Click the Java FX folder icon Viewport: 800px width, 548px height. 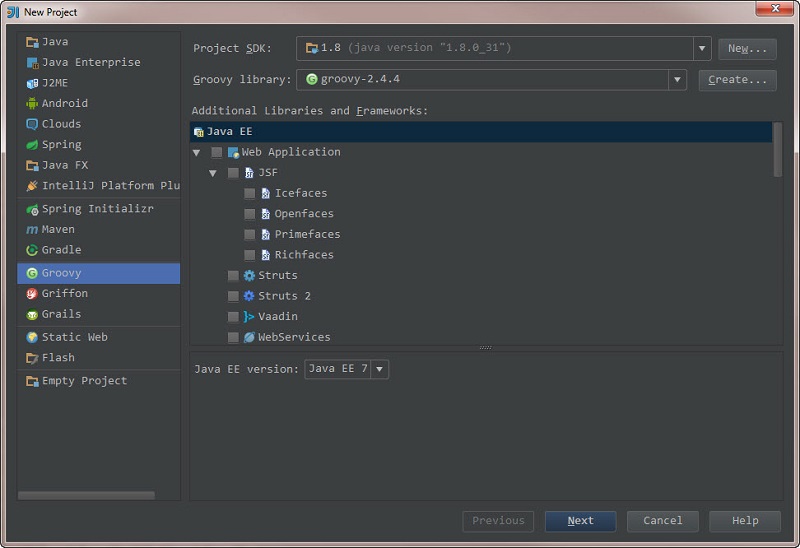click(x=32, y=165)
